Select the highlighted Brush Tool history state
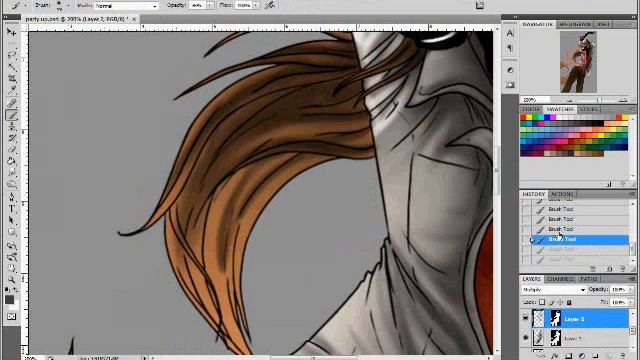Image resolution: width=640 pixels, height=360 pixels. pos(580,240)
